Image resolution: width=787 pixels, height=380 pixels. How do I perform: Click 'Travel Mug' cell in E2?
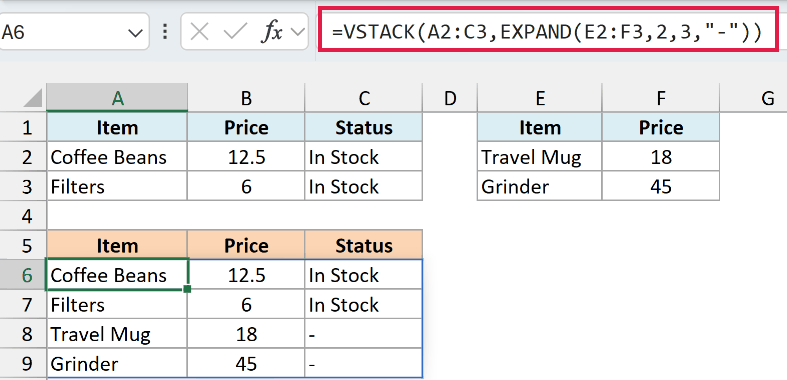click(x=540, y=157)
